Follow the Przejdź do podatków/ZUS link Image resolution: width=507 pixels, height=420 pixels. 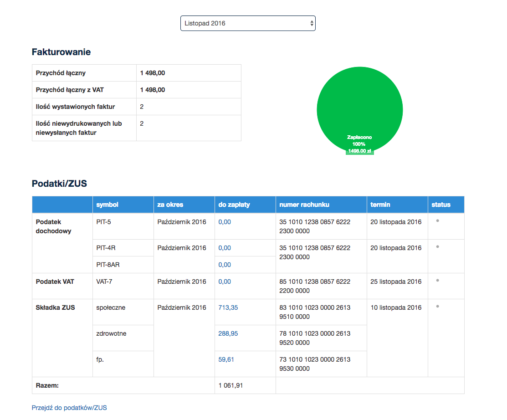[x=69, y=408]
